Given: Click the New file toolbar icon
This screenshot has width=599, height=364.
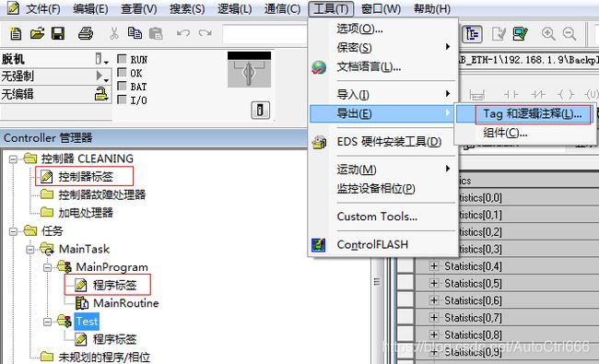Looking at the screenshot, I should tap(16, 34).
